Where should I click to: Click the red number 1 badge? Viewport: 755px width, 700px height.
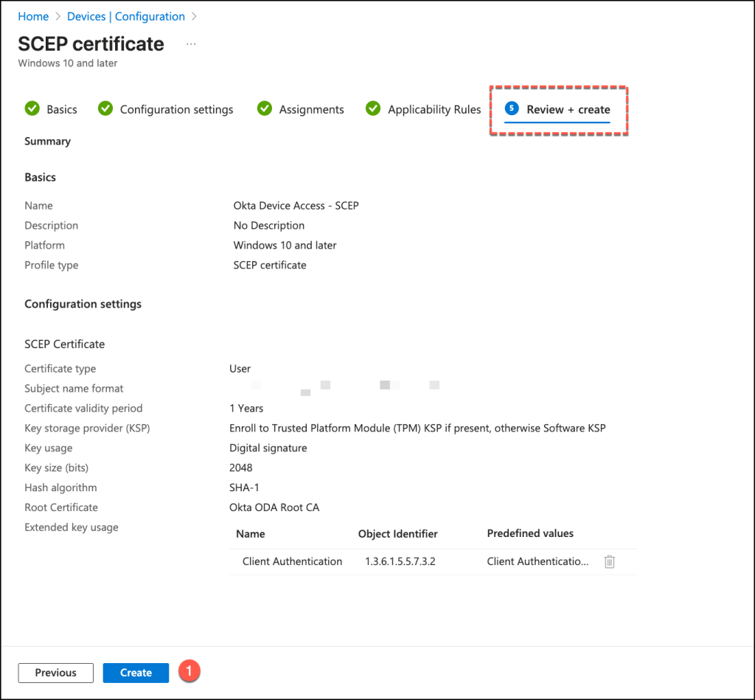click(x=190, y=671)
